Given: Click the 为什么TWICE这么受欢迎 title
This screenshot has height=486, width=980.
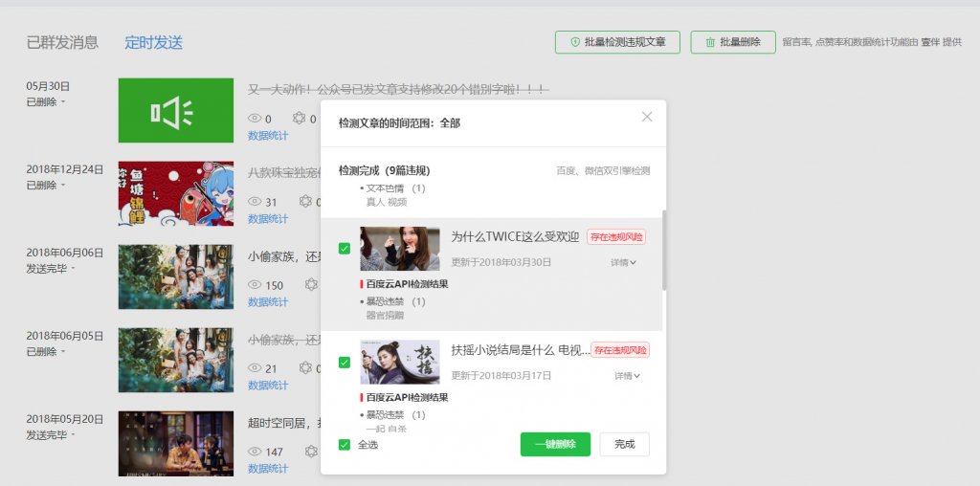Looking at the screenshot, I should click(515, 236).
